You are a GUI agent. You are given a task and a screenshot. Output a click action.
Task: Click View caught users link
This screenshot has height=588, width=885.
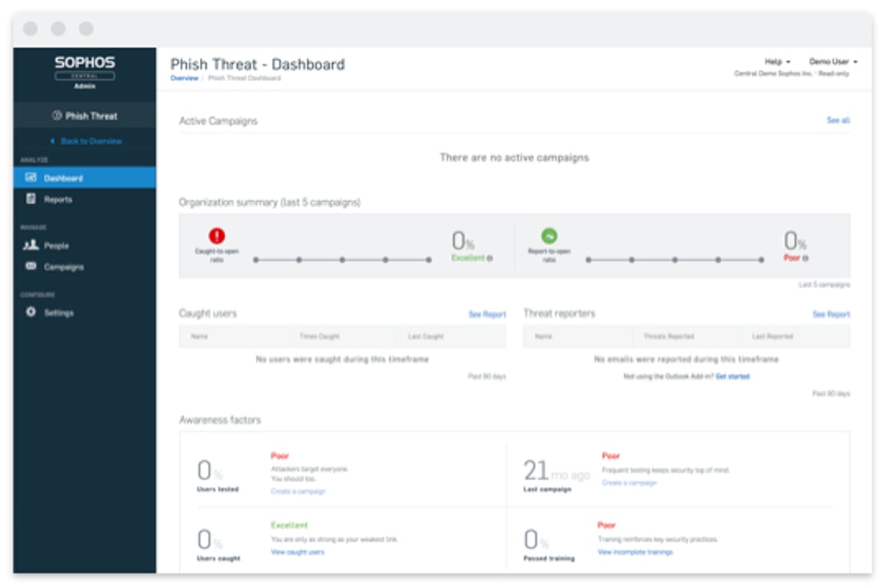298,552
